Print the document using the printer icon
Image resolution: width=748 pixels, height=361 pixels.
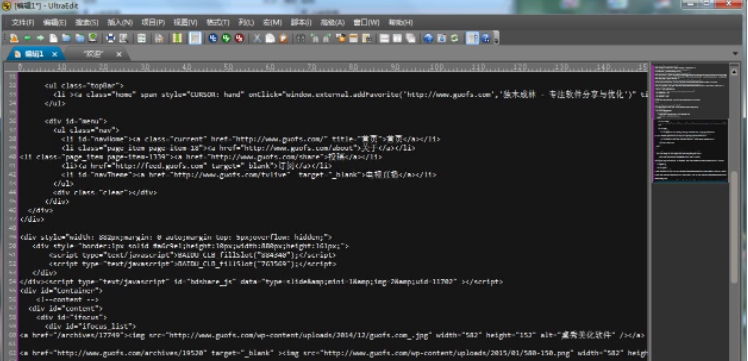pyautogui.click(x=111, y=38)
